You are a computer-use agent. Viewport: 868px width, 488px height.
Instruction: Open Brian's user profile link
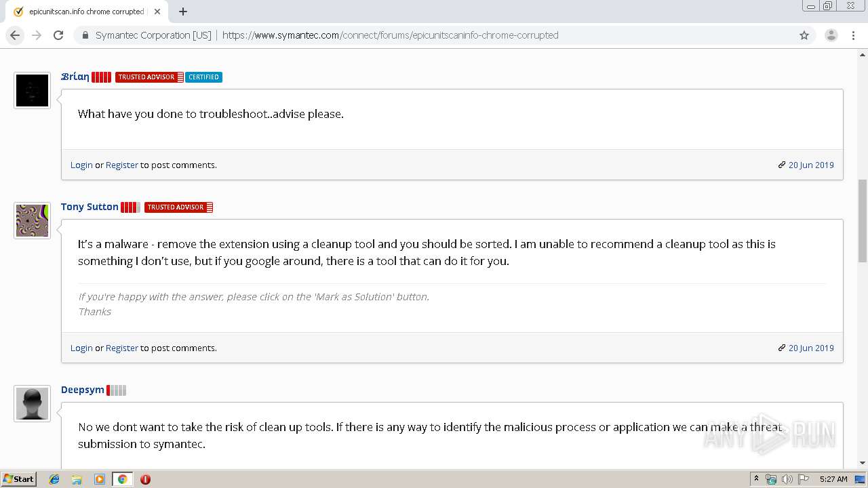tap(75, 77)
